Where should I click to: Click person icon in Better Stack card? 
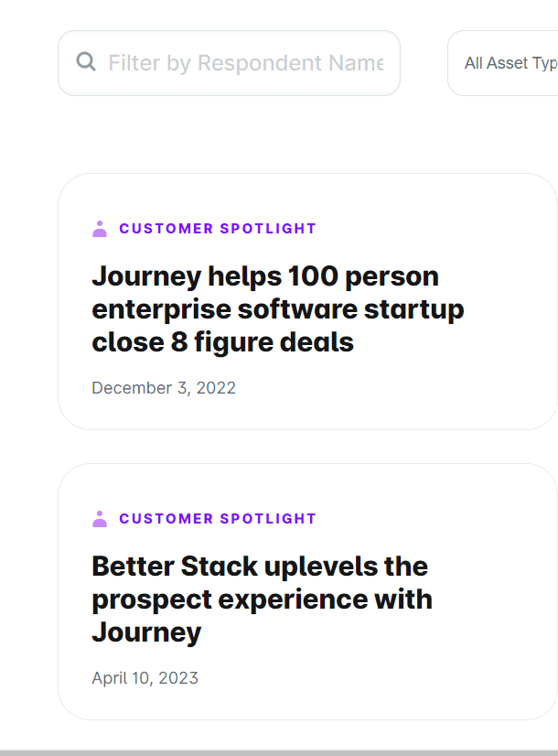click(100, 519)
